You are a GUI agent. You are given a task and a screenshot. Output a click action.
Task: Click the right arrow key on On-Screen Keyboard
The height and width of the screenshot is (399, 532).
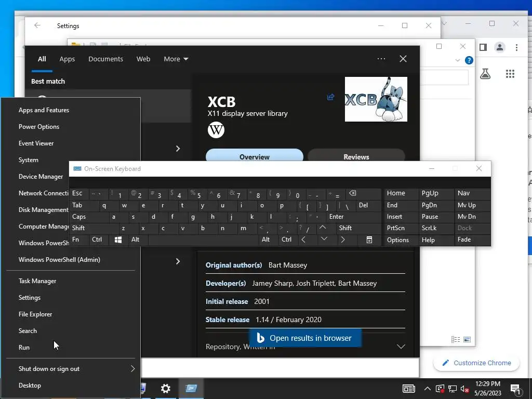click(x=343, y=240)
